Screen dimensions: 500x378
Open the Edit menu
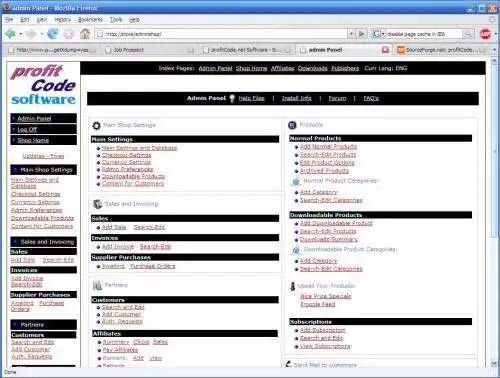click(x=25, y=20)
